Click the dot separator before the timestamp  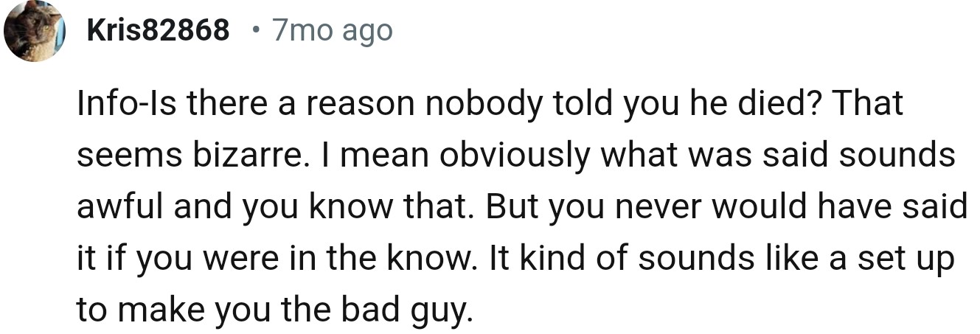click(x=254, y=31)
